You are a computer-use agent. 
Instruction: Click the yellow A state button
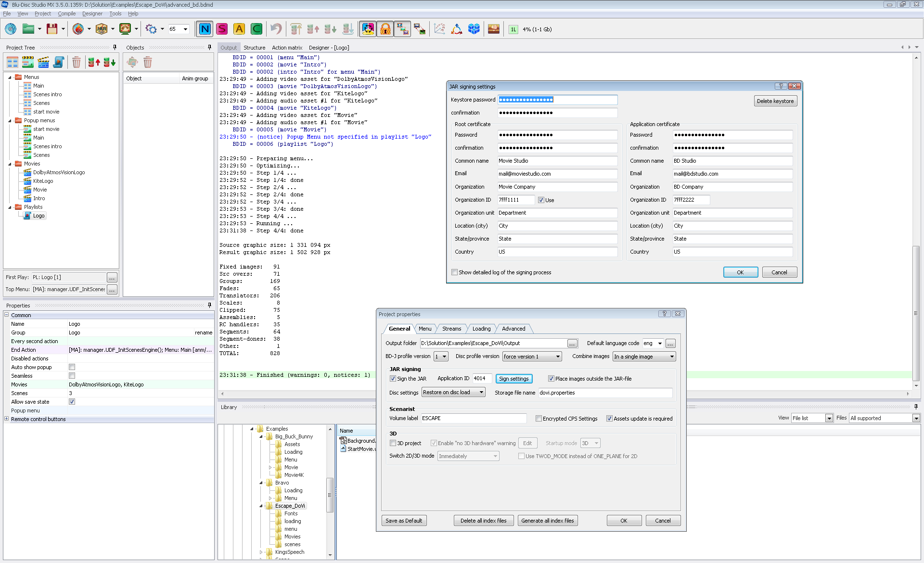[x=239, y=29]
